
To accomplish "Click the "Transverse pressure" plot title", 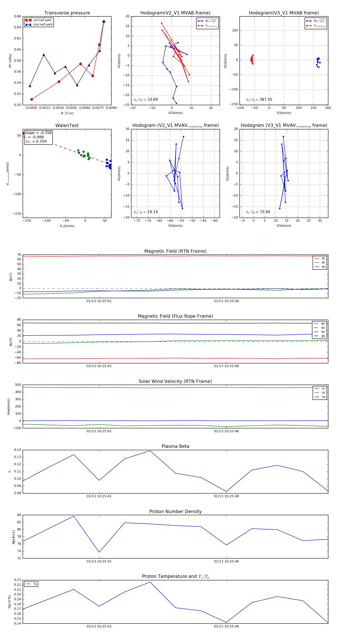I will coord(67,13).
